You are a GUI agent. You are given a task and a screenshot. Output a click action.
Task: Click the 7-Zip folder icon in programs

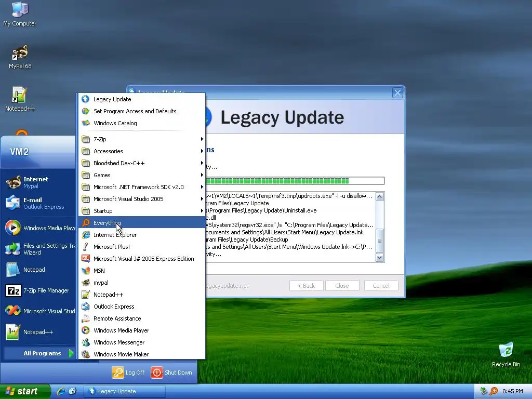coord(86,139)
